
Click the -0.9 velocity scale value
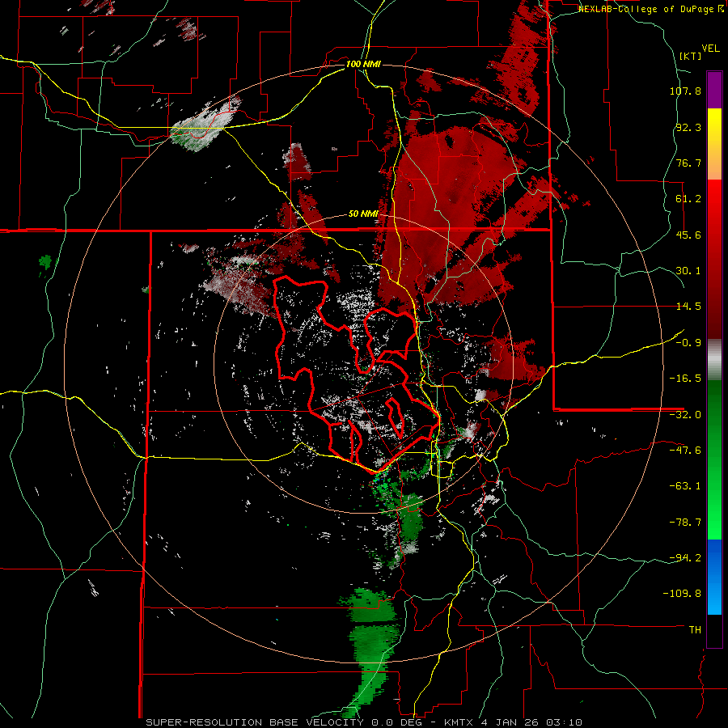(688, 343)
